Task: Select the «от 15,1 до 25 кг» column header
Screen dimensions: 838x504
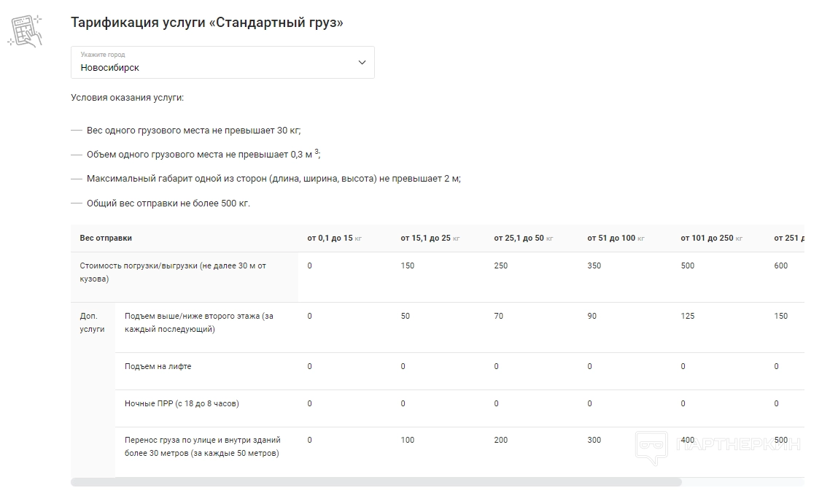Action: 430,239
